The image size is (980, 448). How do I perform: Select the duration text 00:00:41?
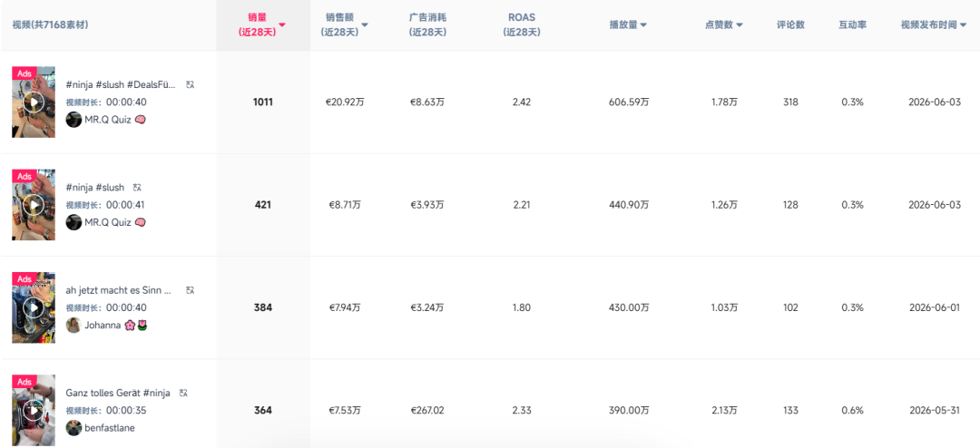[126, 205]
